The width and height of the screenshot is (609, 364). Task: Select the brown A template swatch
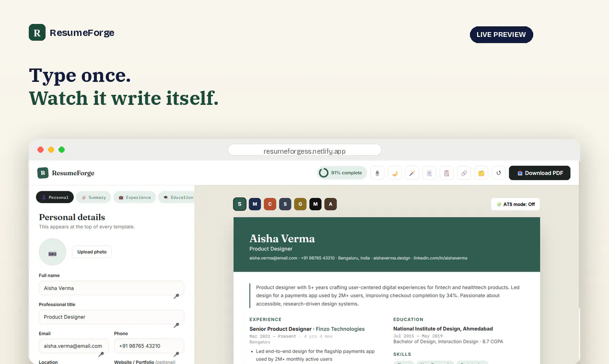(x=330, y=204)
